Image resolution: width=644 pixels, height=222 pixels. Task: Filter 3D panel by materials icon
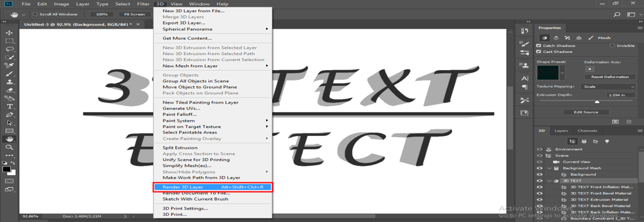[595, 141]
